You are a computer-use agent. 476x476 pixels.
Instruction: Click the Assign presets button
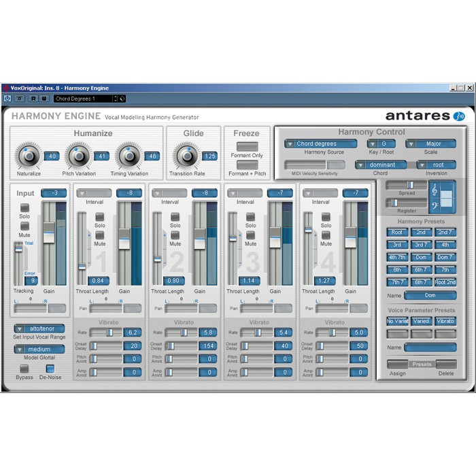tap(397, 364)
